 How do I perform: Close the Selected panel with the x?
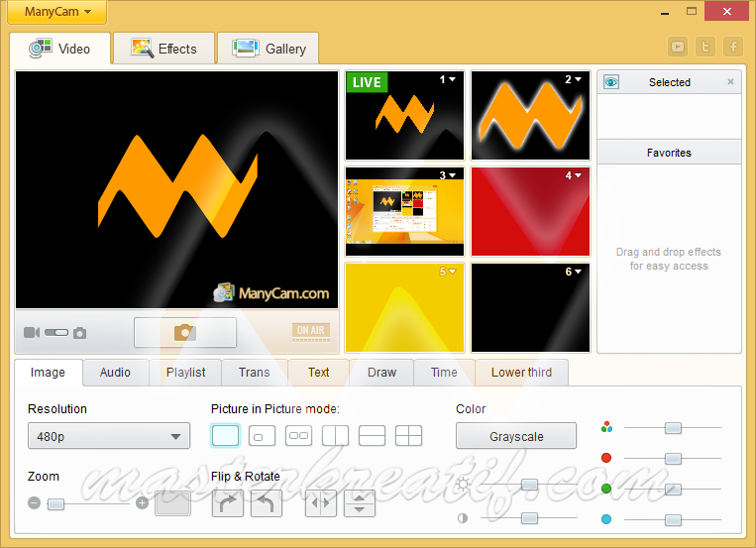730,81
